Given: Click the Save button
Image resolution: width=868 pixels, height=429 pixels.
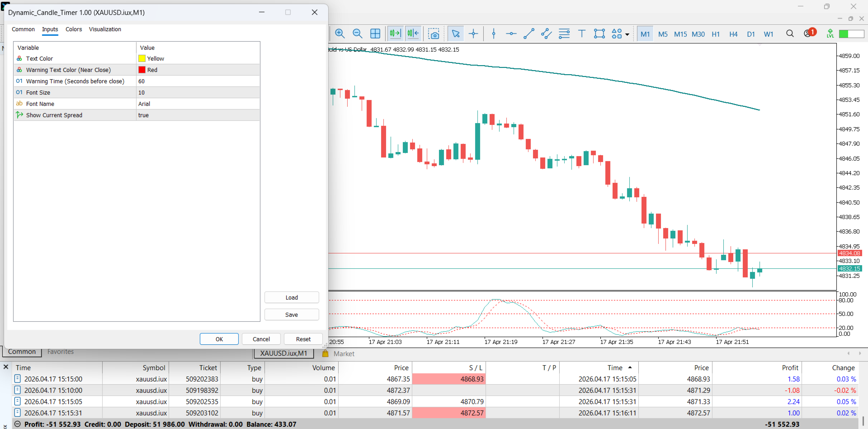Looking at the screenshot, I should point(292,315).
